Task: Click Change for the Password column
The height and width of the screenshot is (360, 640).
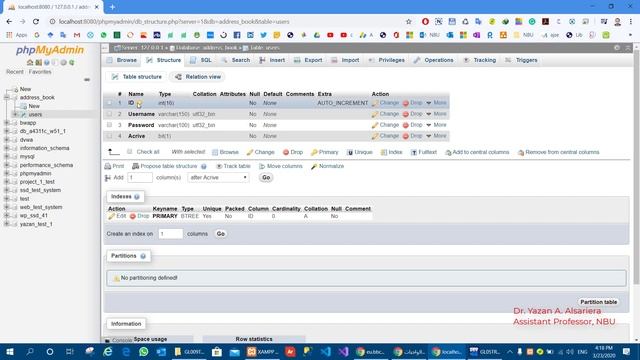Action: click(385, 125)
